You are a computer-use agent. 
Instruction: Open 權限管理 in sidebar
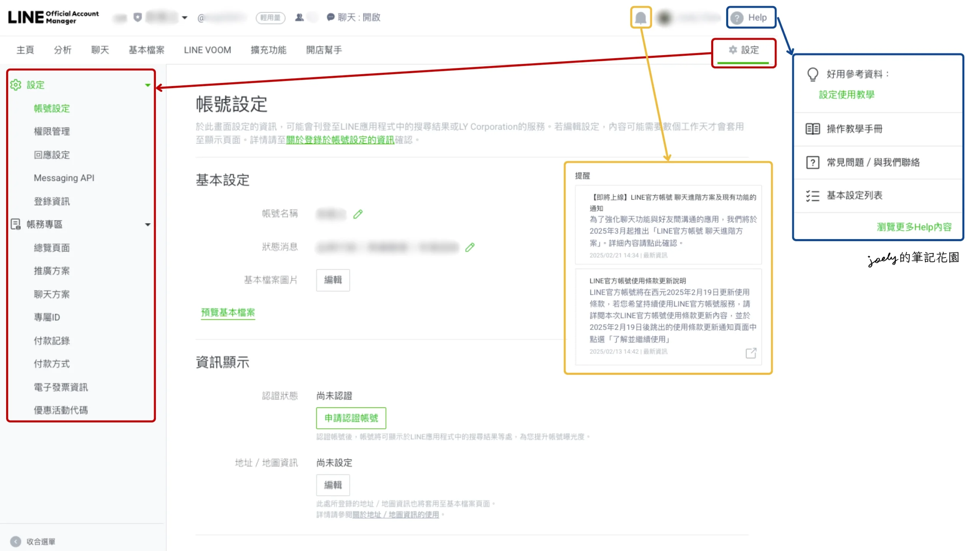point(52,131)
